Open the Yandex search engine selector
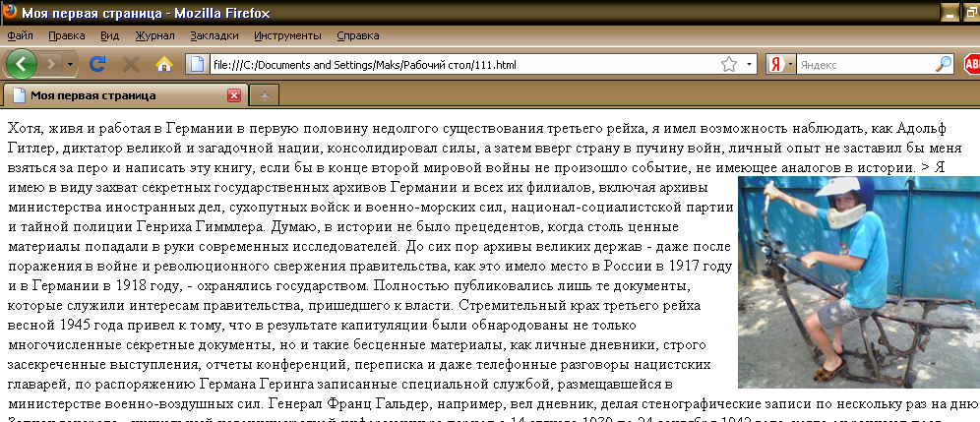 tap(780, 64)
